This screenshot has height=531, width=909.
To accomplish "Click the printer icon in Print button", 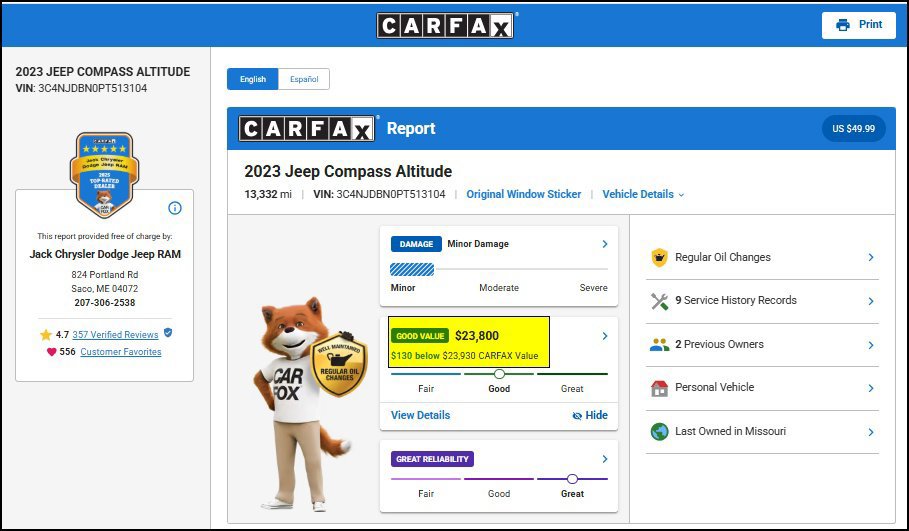I will (842, 25).
